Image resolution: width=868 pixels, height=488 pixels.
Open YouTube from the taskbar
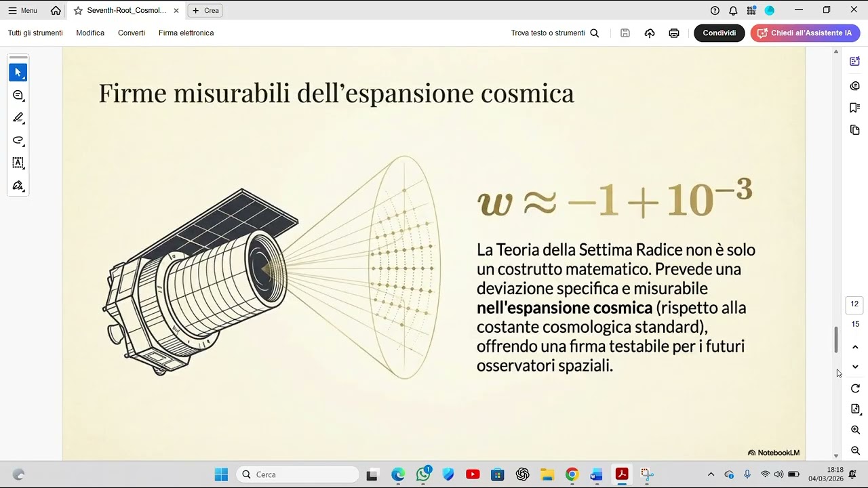[x=473, y=474]
